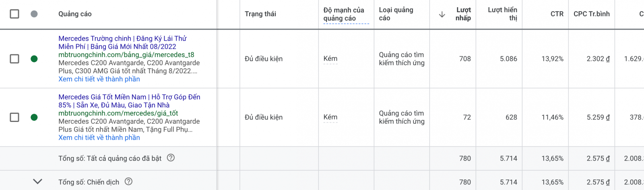
Task: Click green status dot of Mercedes Trường chinh ad
Action: tap(34, 59)
